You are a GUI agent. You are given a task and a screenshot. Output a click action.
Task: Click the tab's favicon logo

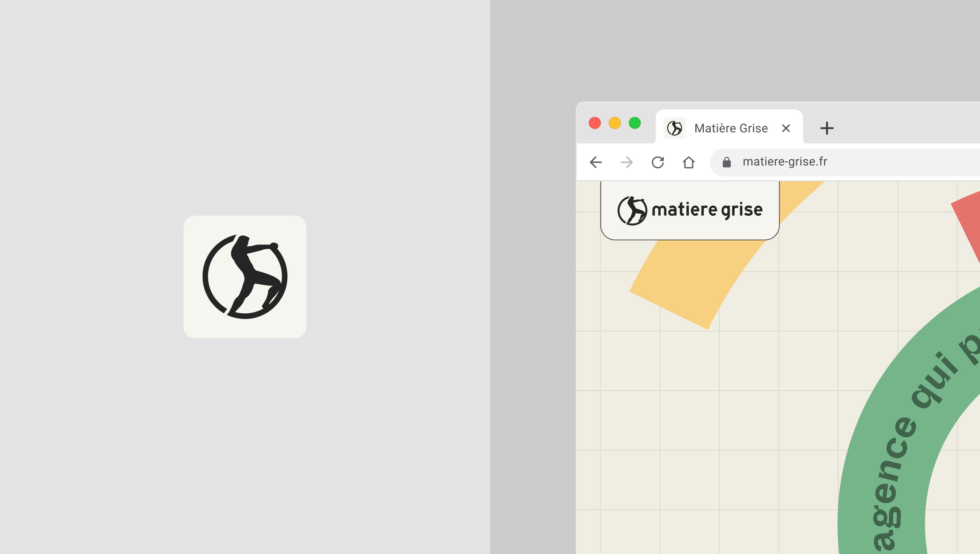point(675,128)
